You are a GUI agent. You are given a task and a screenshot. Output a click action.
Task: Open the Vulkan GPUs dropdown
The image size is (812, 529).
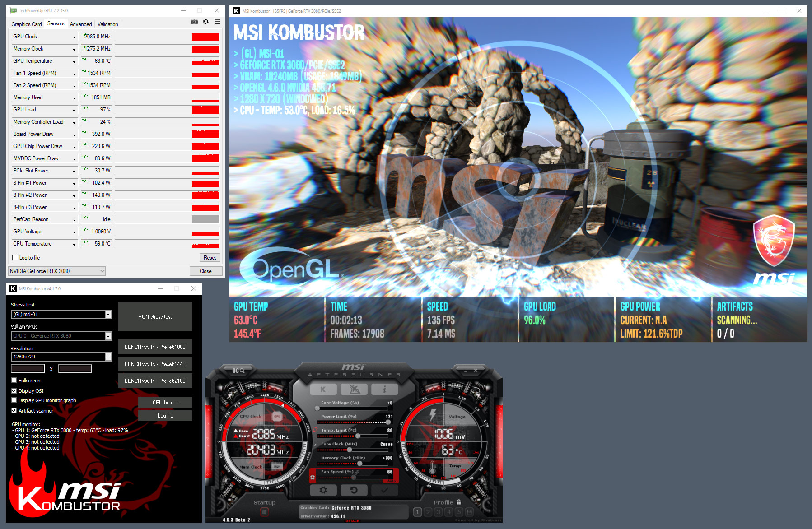point(61,336)
